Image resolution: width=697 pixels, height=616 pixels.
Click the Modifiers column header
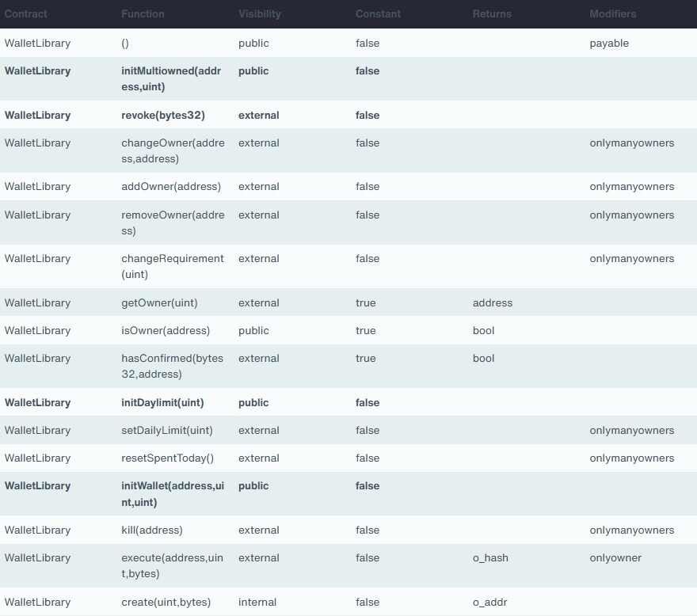611,13
